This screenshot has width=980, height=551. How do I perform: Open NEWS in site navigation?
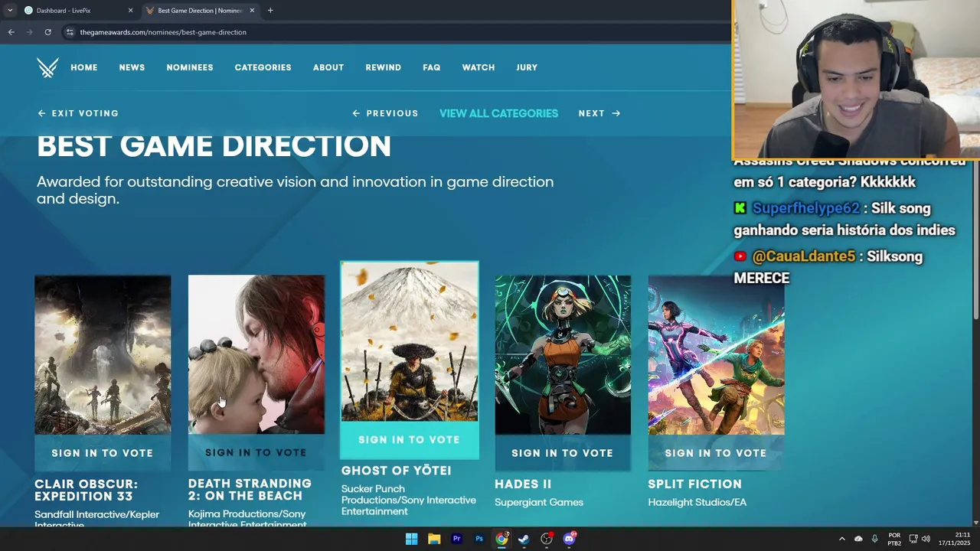coord(132,67)
